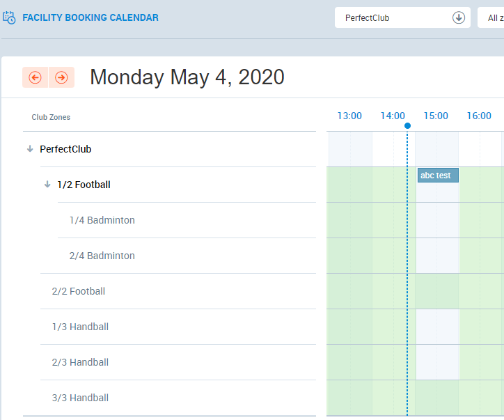Image resolution: width=504 pixels, height=420 pixels.
Task: Select the 2/4 Badminton zone row
Action: click(x=102, y=256)
